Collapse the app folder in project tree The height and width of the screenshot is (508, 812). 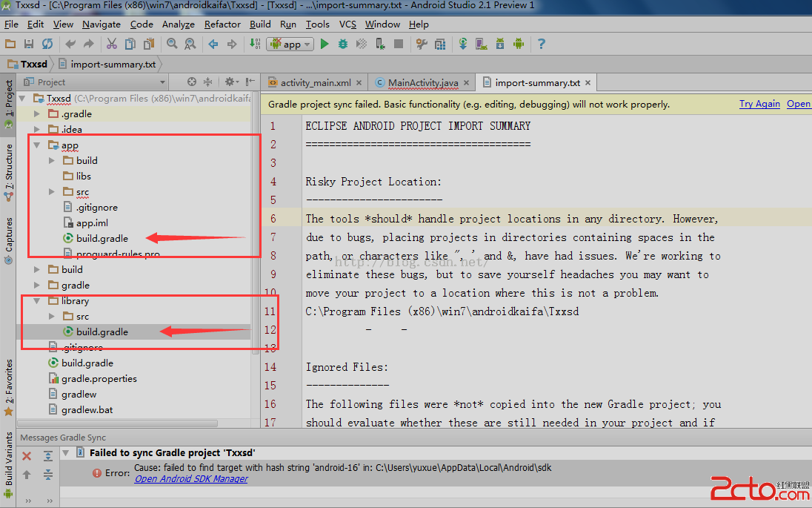click(x=37, y=145)
